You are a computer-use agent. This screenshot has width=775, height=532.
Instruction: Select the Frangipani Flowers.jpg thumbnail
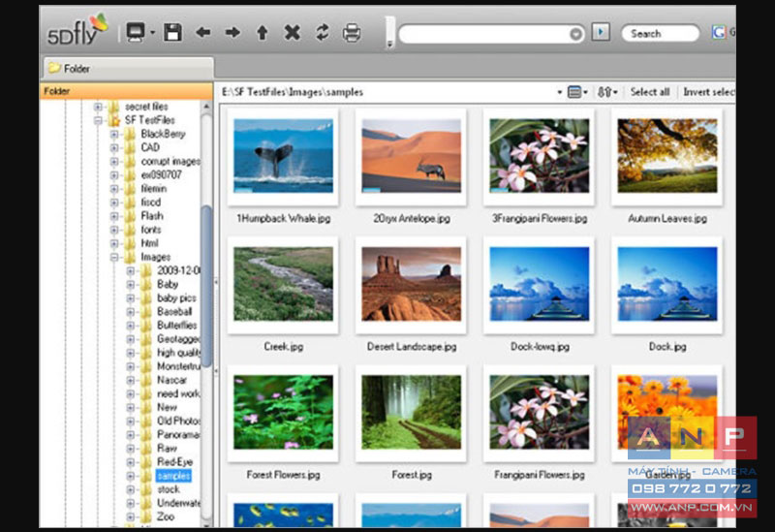point(540,413)
